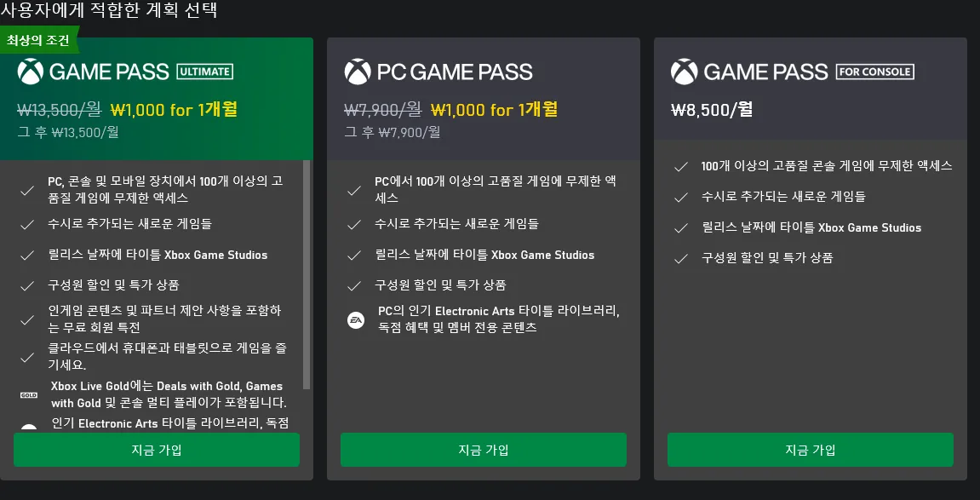980x500 pixels.
Task: Click checkmark next to PC에서 100개 이상의 고품질 게임
Action: (x=353, y=190)
